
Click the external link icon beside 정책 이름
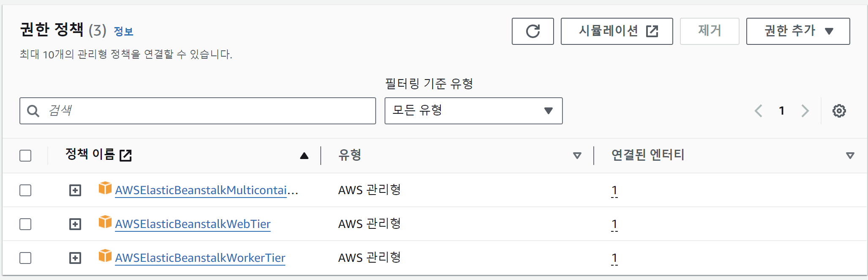pyautogui.click(x=126, y=155)
